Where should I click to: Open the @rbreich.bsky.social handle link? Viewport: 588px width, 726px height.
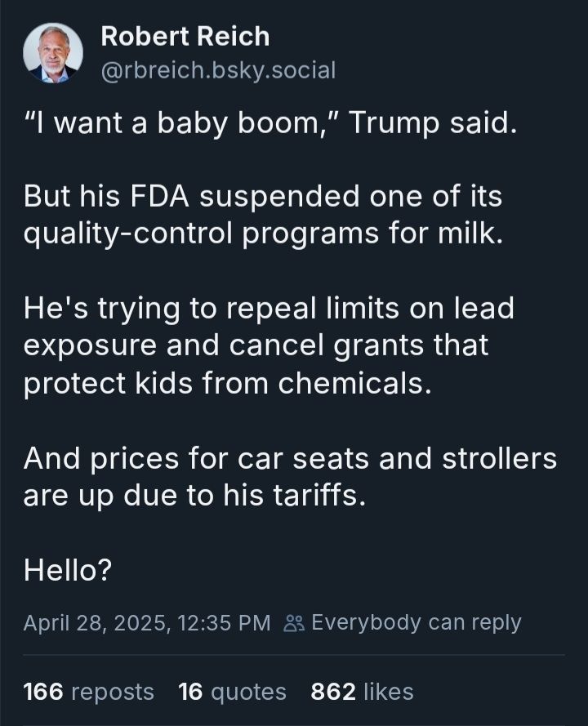click(x=218, y=70)
